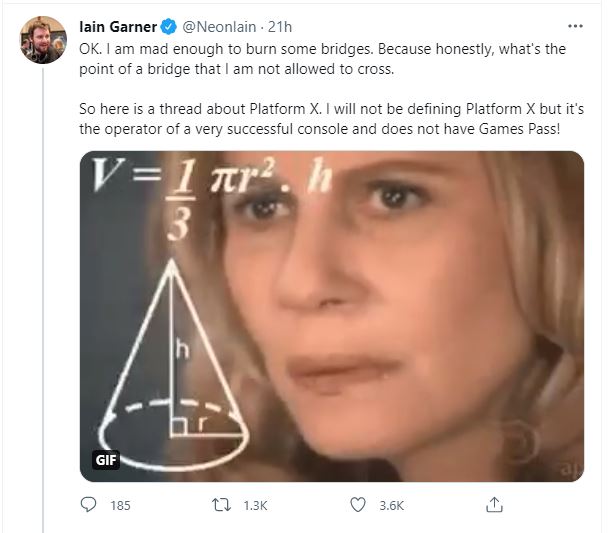Click the 3.6K likes count
The width and height of the screenshot is (609, 533).
click(391, 506)
